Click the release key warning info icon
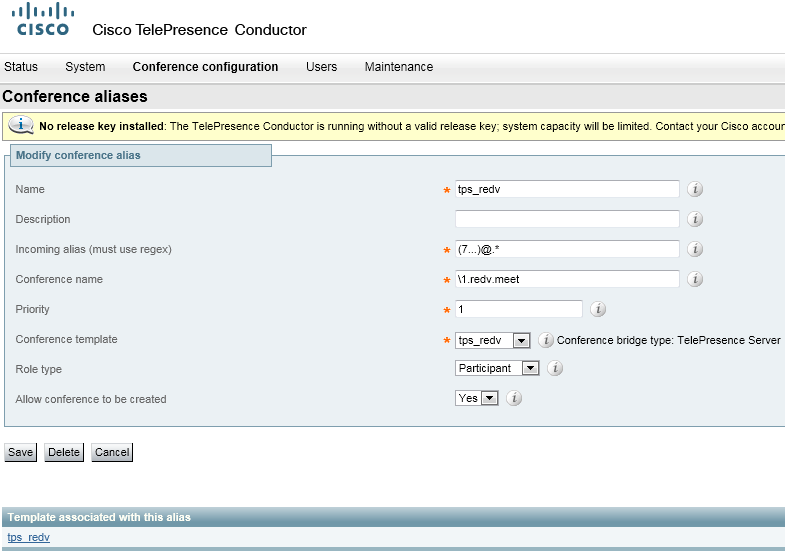 click(21, 125)
